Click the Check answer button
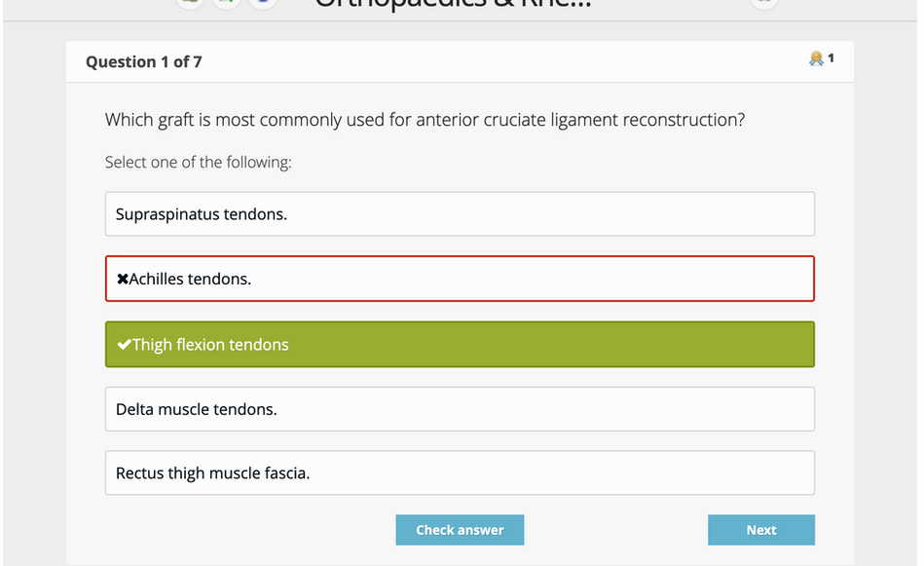The width and height of the screenshot is (924, 566). (x=460, y=530)
